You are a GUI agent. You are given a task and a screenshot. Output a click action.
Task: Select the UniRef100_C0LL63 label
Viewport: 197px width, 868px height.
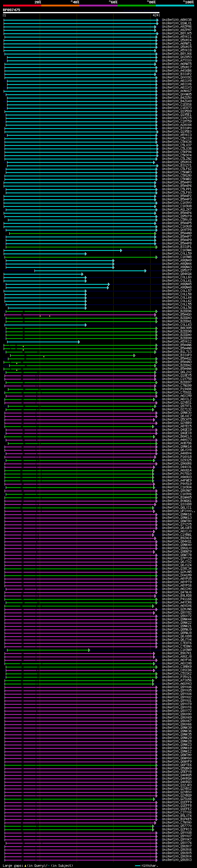177,325
